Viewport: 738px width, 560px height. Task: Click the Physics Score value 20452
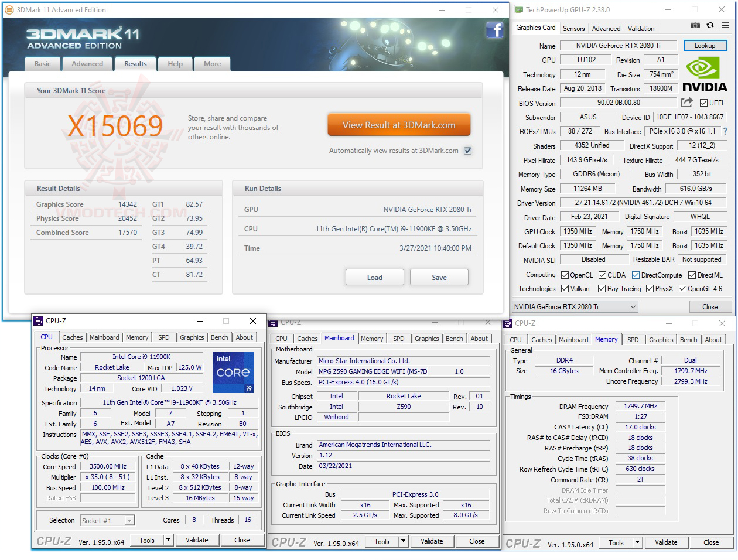[x=128, y=218]
